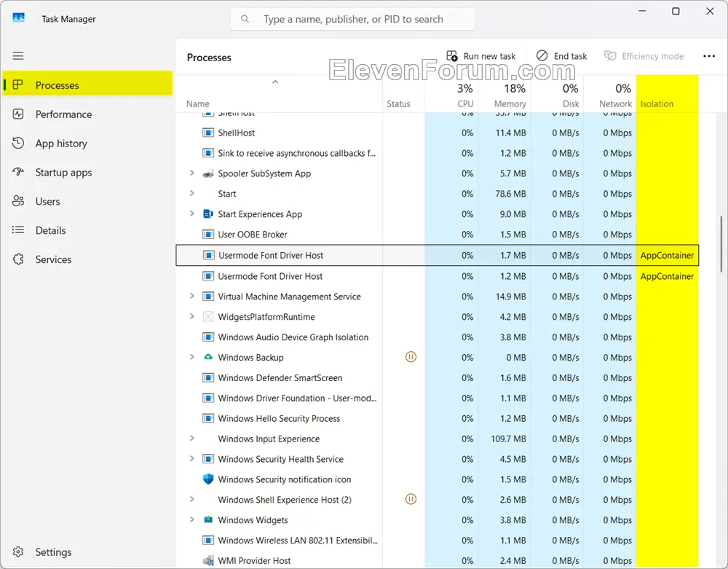This screenshot has height=569, width=728.
Task: Click the End task button
Action: pos(562,56)
